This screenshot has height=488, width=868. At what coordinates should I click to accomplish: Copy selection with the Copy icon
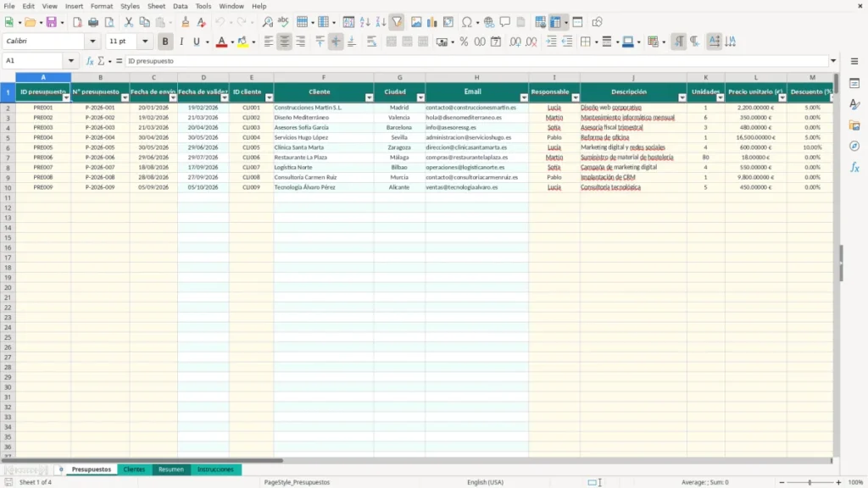[x=144, y=22]
